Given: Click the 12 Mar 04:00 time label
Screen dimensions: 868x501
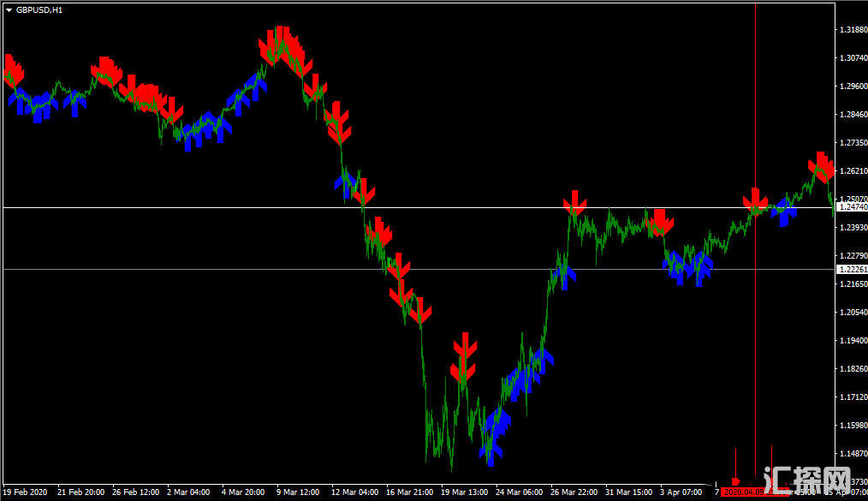Looking at the screenshot, I should 355,492.
